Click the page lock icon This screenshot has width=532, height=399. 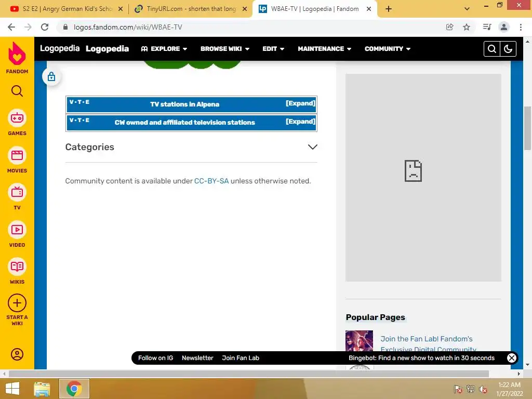(x=51, y=77)
